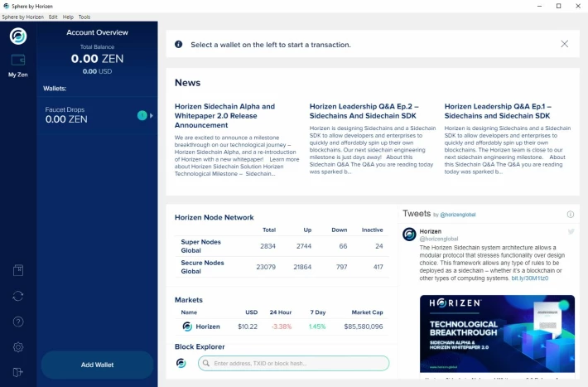The width and height of the screenshot is (588, 387).
Task: Open Sidechain Alpha and Whitepaper 2.0 article
Action: click(224, 116)
